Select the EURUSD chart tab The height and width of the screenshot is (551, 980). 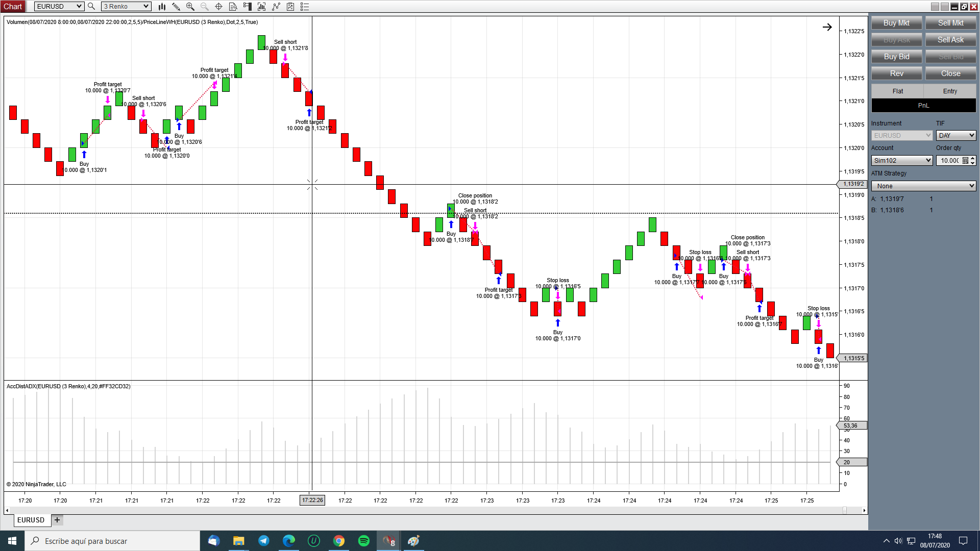coord(31,520)
